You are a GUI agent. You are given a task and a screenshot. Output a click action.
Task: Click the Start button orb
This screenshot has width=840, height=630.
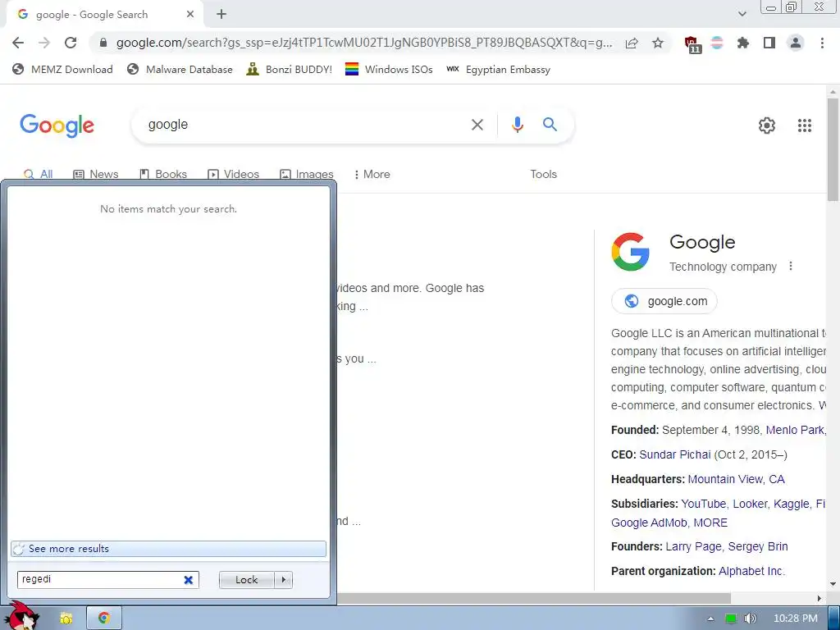(x=21, y=616)
